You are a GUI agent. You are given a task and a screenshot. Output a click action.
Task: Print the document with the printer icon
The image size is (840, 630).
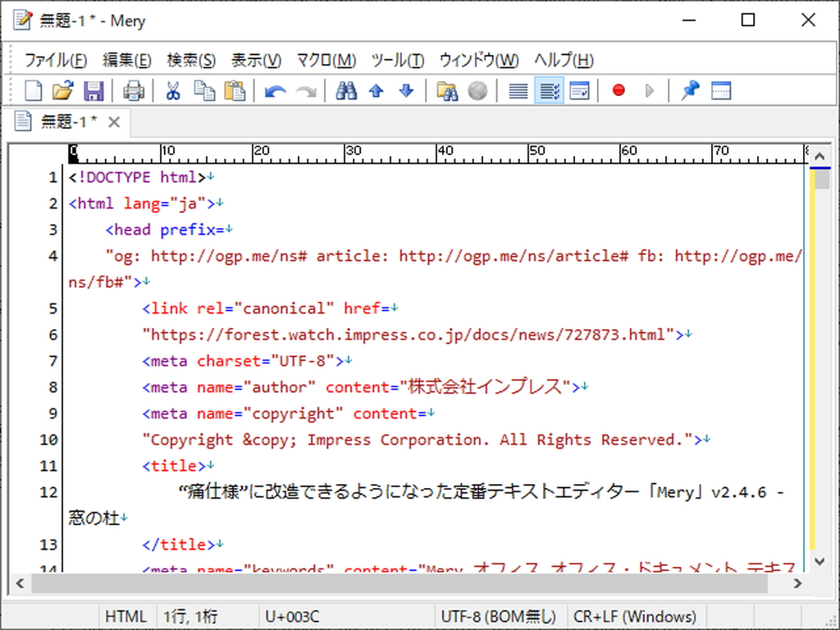pos(134,90)
